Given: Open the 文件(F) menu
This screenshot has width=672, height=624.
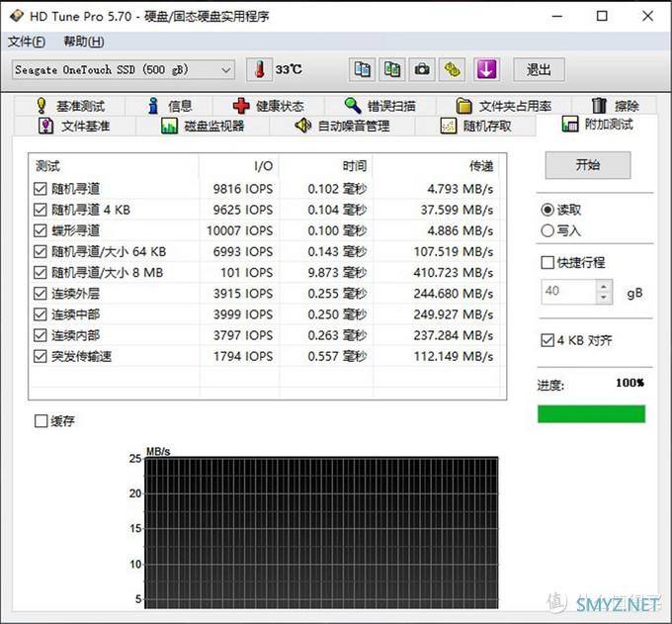Looking at the screenshot, I should tap(27, 42).
